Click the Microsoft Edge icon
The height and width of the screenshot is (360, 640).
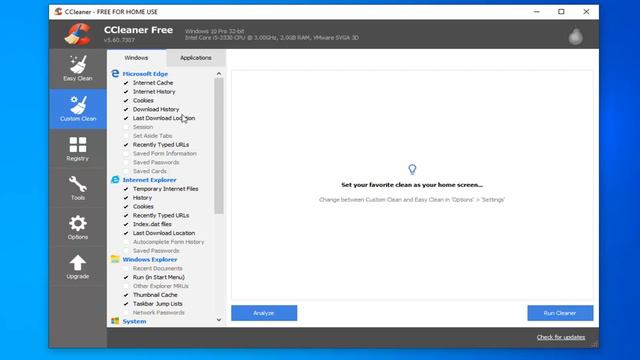[x=115, y=73]
